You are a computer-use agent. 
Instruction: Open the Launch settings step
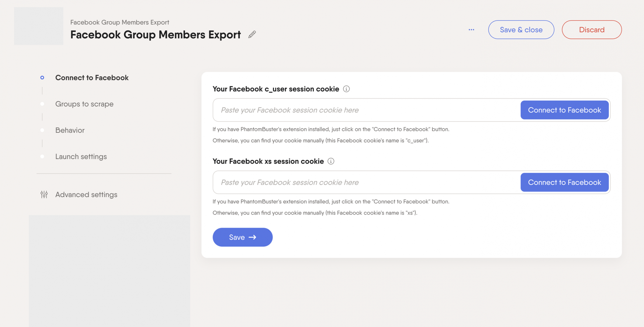point(81,156)
